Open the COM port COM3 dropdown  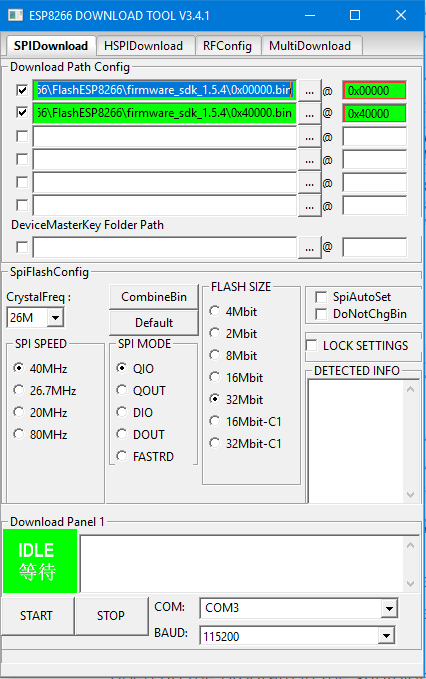[389, 609]
